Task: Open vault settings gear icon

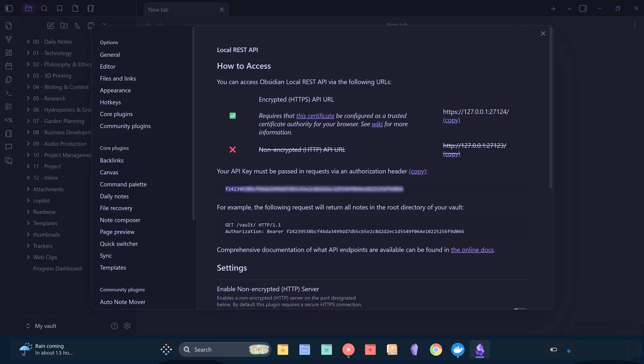Action: coord(127,326)
